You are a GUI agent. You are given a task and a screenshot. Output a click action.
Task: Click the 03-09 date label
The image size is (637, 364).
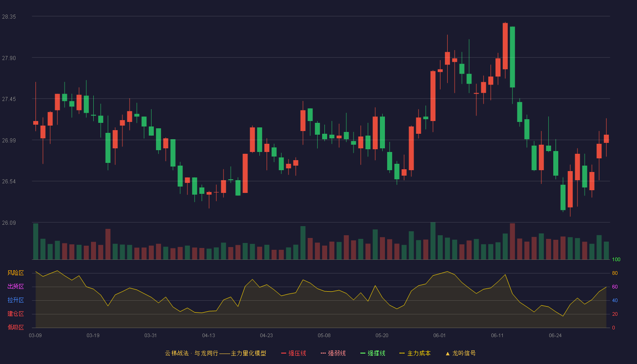tap(35, 335)
